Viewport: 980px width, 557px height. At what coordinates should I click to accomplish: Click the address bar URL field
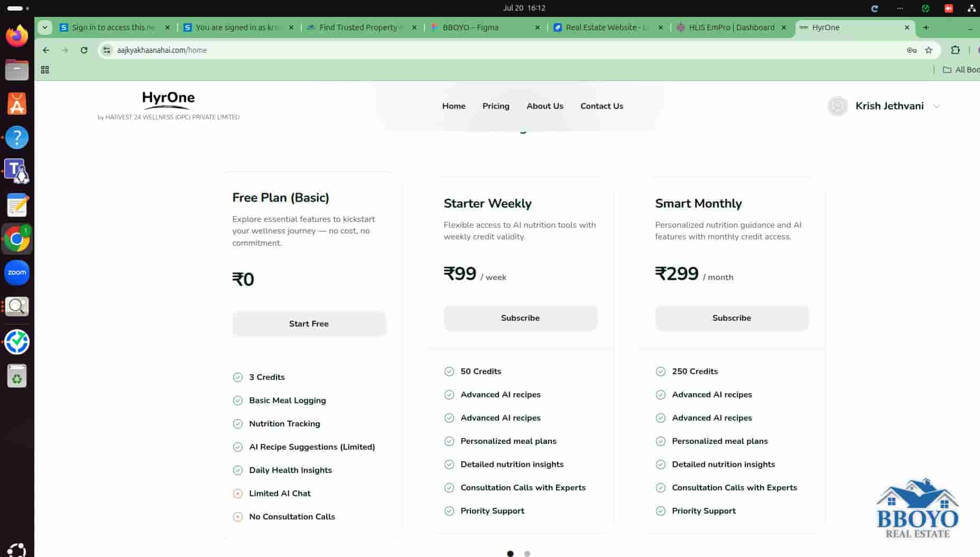(502, 50)
